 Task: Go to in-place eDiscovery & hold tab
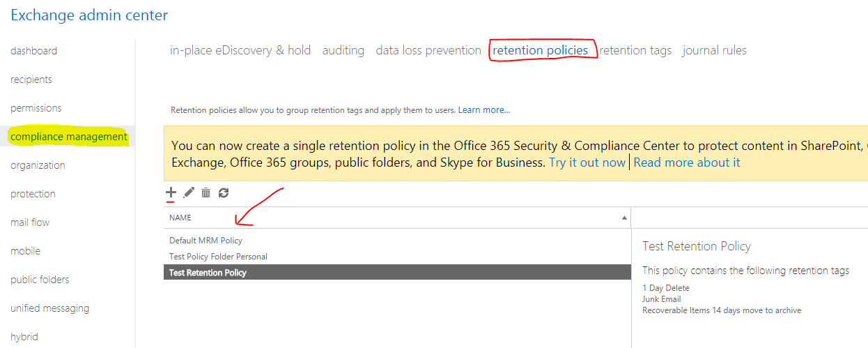coord(240,50)
